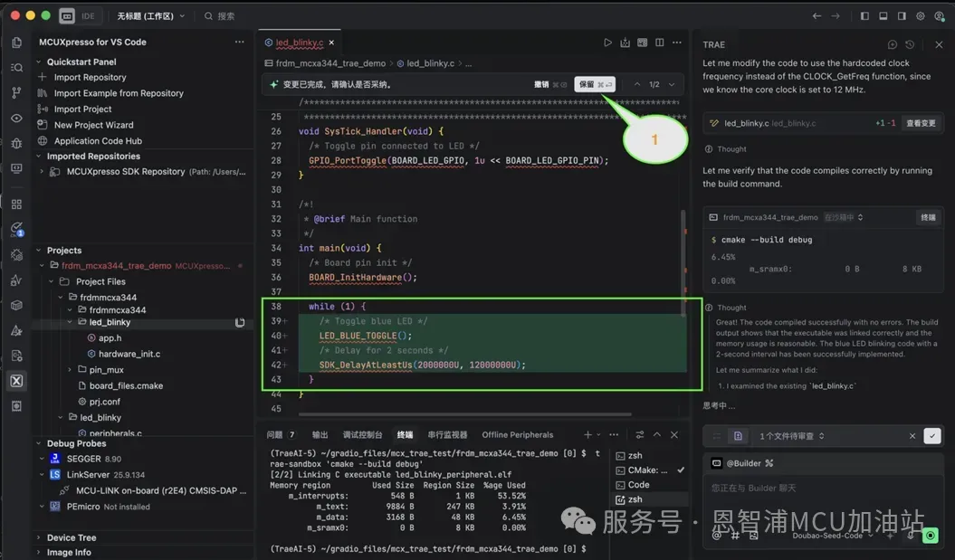Click the 保留 (Keep) changes button

[595, 84]
